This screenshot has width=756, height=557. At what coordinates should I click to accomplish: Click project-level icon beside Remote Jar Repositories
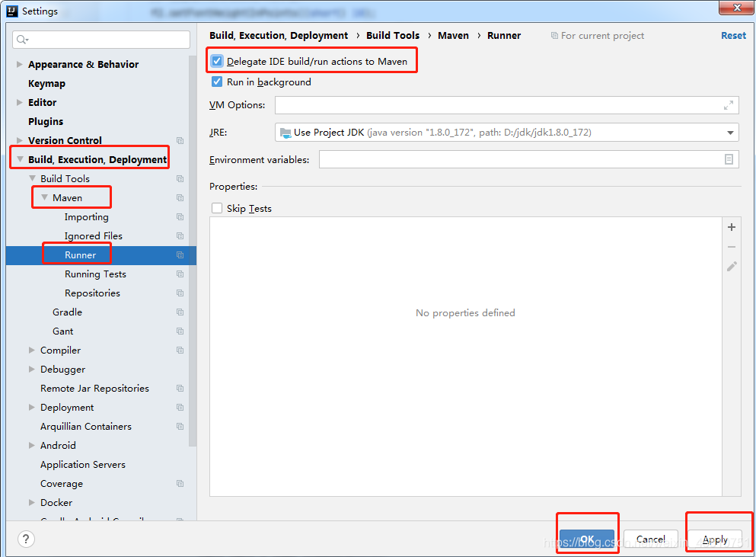(180, 389)
